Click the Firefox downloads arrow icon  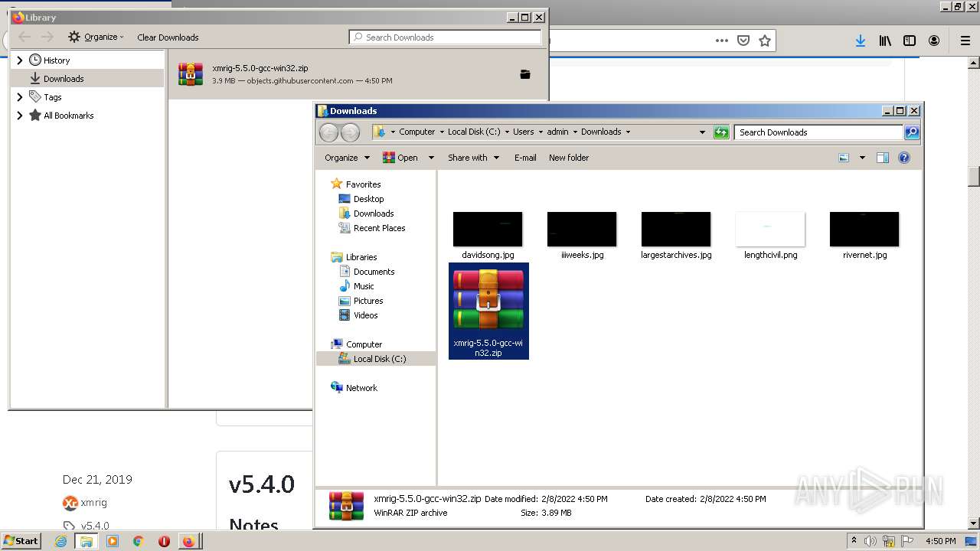tap(861, 41)
